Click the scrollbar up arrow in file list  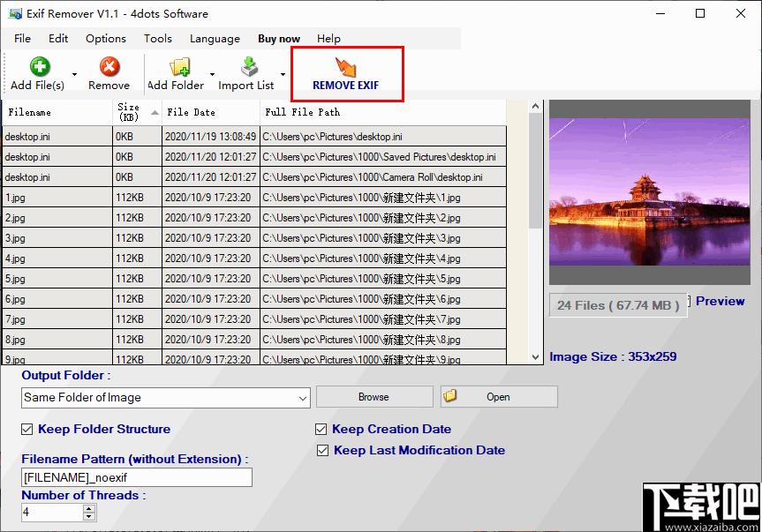pos(535,106)
